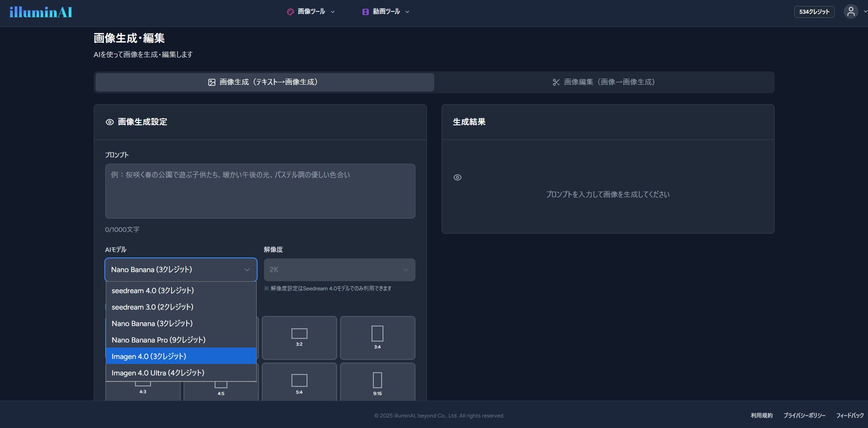The image size is (868, 428).
Task: Collapse the AIモデル Nano Banana dropdown
Action: [181, 270]
